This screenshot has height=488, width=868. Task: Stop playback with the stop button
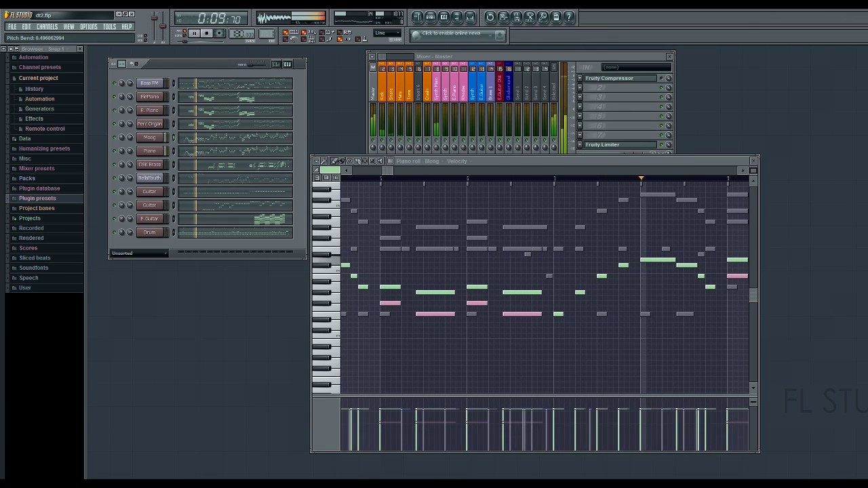(207, 33)
